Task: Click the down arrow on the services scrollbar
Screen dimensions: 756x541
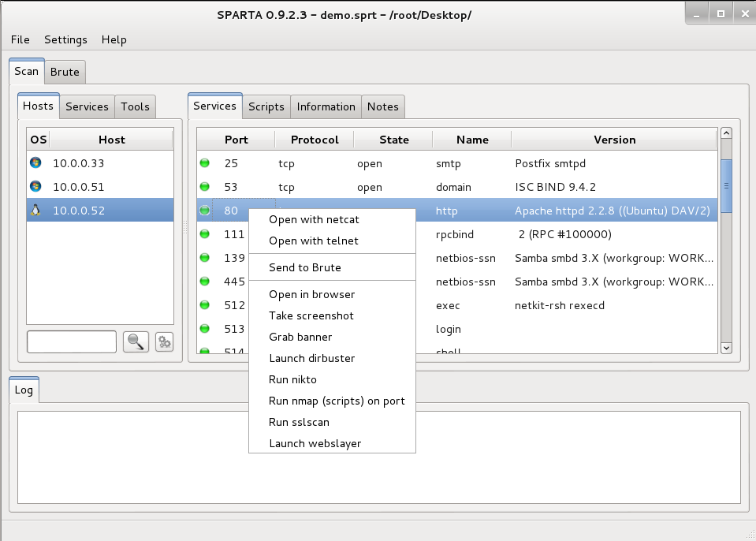Action: pos(726,348)
